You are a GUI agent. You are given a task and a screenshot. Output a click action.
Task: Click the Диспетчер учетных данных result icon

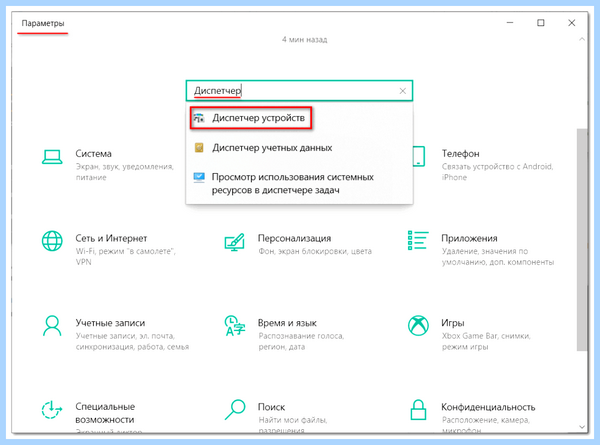(199, 147)
